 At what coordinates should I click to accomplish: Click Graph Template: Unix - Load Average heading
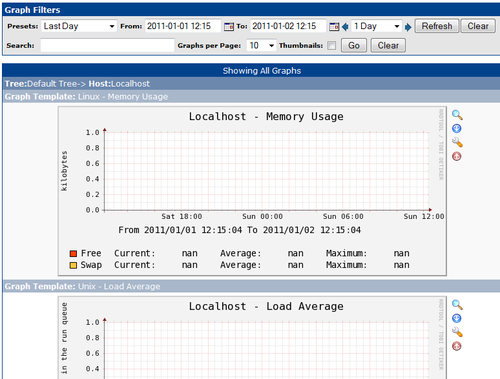tap(82, 286)
